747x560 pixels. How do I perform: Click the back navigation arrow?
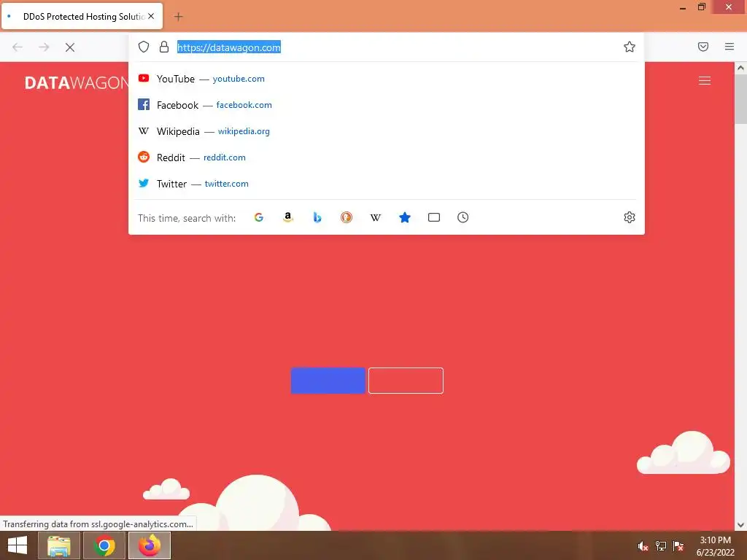tap(18, 47)
